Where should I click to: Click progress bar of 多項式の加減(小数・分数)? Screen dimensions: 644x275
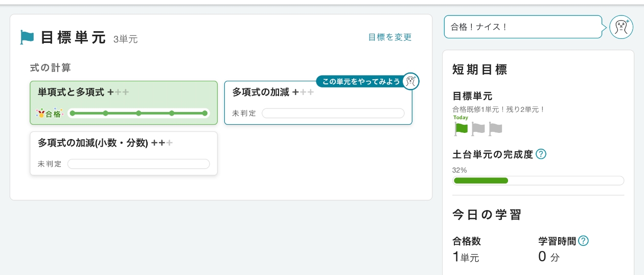139,164
